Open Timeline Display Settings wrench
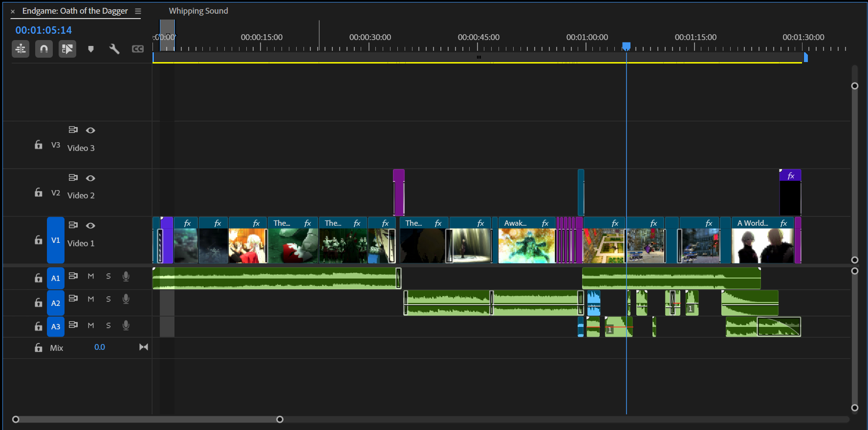 point(114,49)
